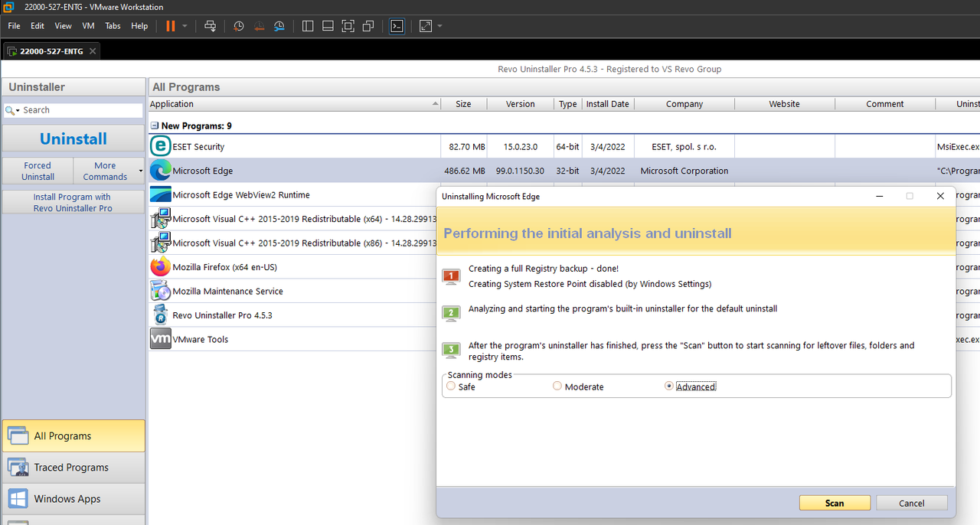980x525 pixels.
Task: Open the VM menu
Action: [88, 26]
